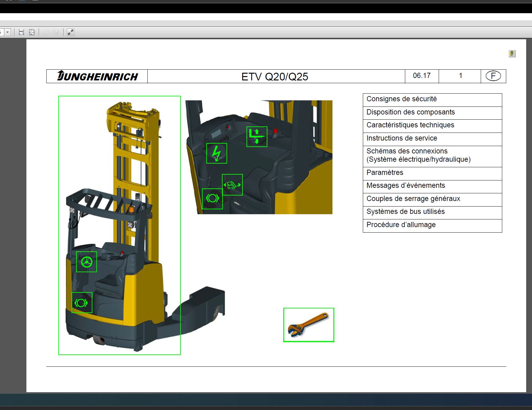Open 'Messages d'événements' chapter
The image size is (532, 410).
pyautogui.click(x=432, y=186)
